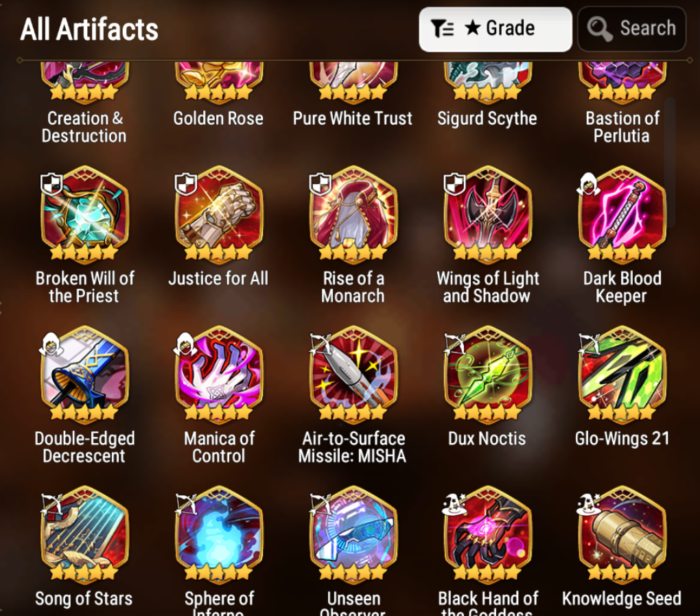Click the artifact list scrollbar
The width and height of the screenshot is (700, 616).
pos(670,163)
